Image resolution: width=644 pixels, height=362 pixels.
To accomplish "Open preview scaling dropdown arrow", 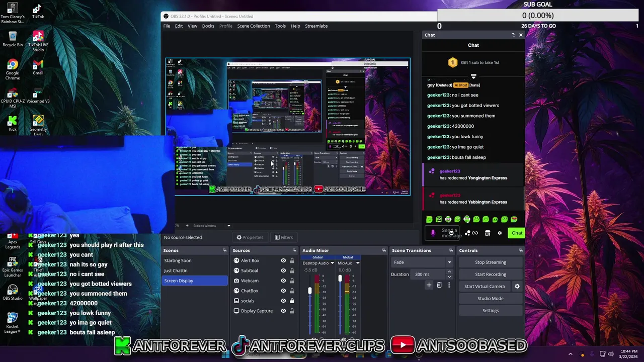I will click(x=228, y=226).
